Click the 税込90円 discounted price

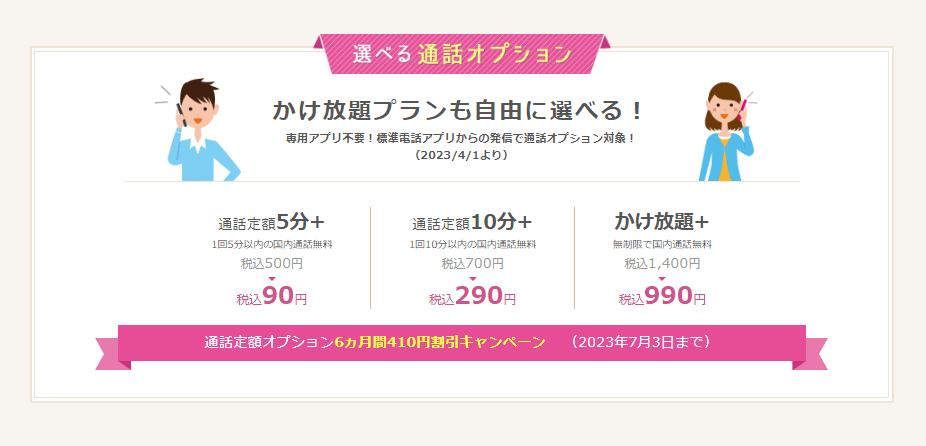pos(271,297)
